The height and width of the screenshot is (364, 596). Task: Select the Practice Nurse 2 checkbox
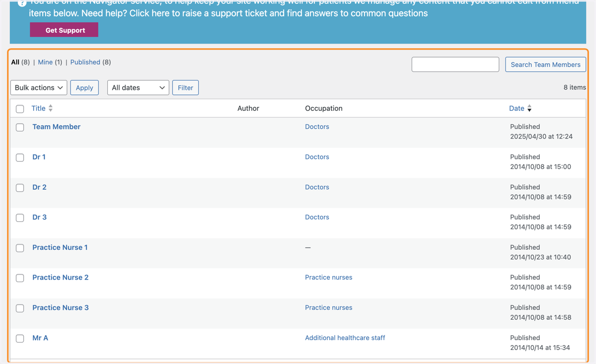[x=20, y=278]
